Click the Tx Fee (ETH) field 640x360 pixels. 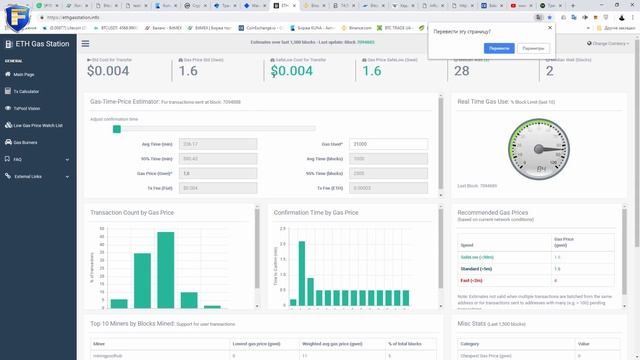[388, 188]
